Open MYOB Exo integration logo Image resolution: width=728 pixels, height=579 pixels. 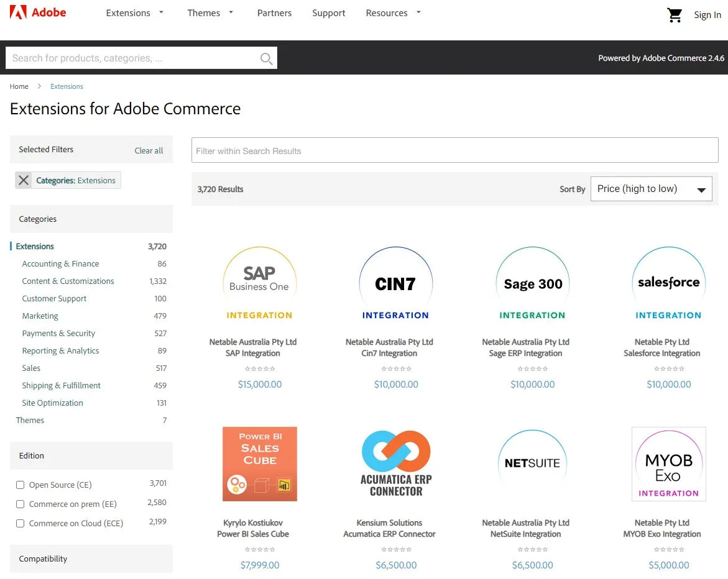click(x=668, y=464)
